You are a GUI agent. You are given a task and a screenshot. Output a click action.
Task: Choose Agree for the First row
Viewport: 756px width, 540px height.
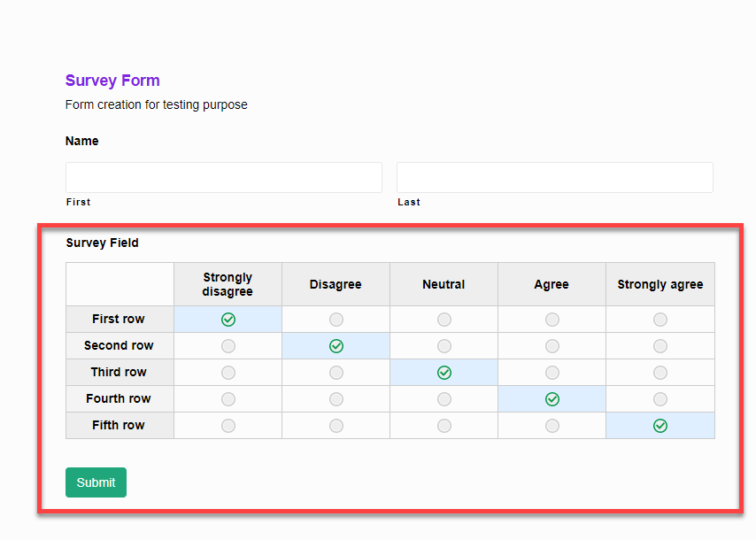coord(552,319)
